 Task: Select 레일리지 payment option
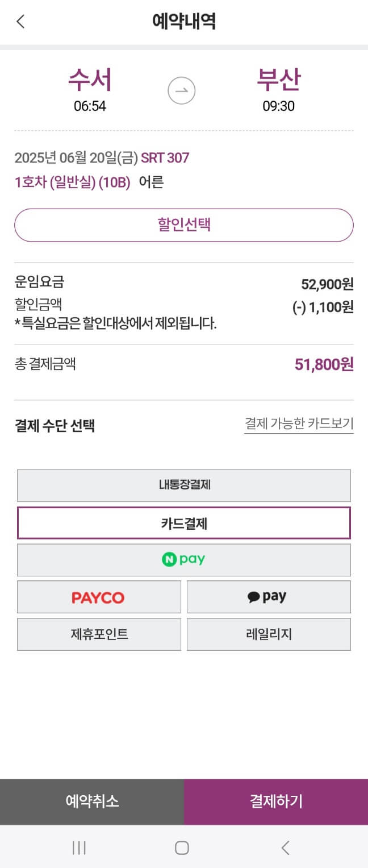click(268, 634)
